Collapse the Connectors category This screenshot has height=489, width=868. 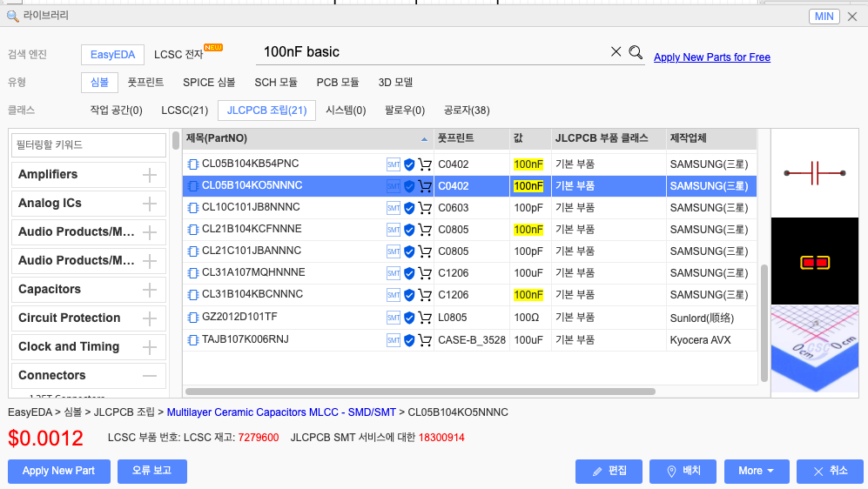[x=150, y=376]
